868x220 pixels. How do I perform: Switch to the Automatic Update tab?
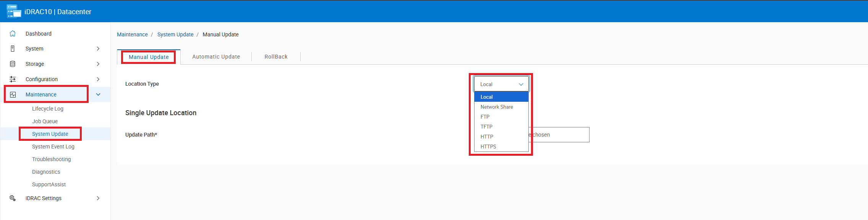pyautogui.click(x=216, y=57)
